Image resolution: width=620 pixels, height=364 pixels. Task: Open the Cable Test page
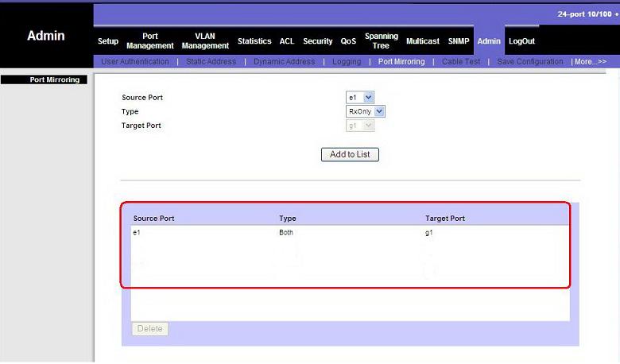(x=461, y=62)
